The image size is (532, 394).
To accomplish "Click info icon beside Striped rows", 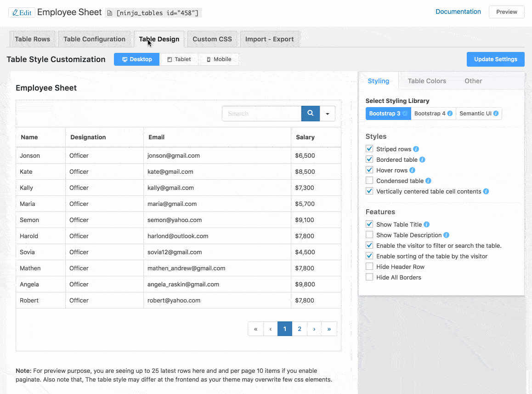I will (x=416, y=149).
